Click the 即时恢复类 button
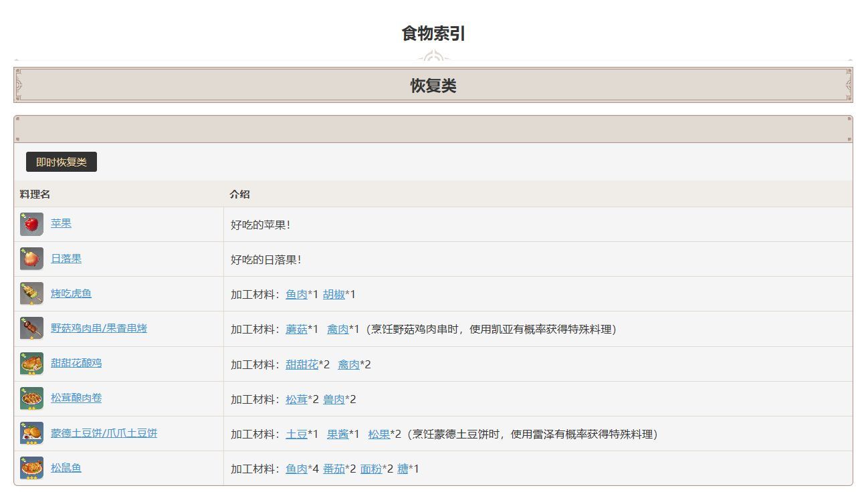868x494 pixels. [x=61, y=161]
